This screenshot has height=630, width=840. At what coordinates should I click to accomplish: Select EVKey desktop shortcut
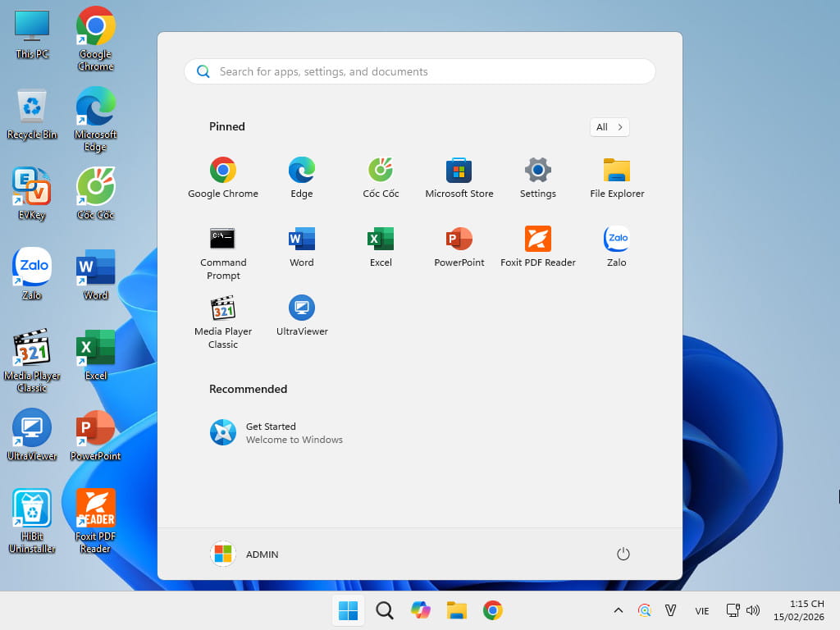click(32, 194)
